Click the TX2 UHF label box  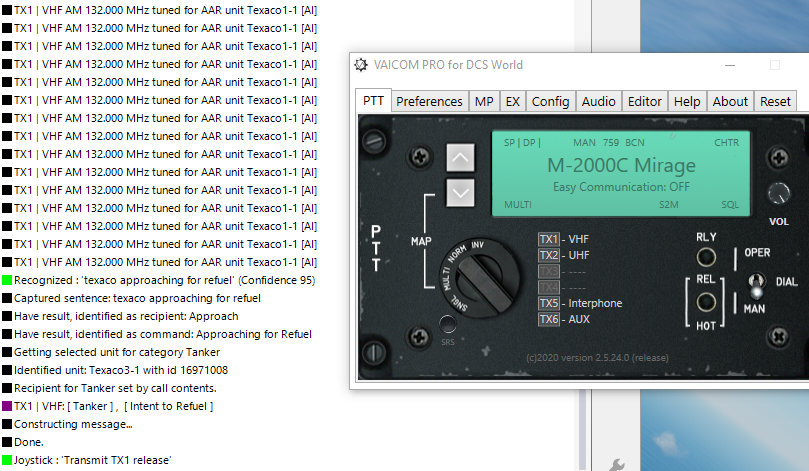coord(548,255)
